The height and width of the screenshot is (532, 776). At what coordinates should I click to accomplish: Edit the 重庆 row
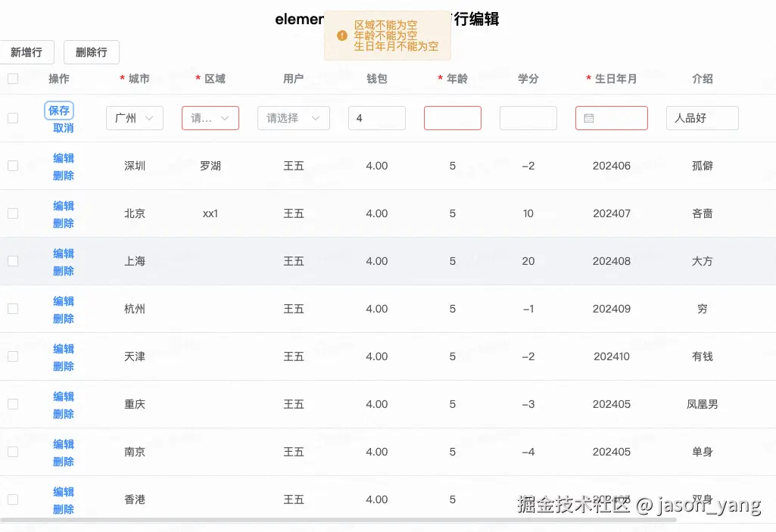tap(64, 397)
